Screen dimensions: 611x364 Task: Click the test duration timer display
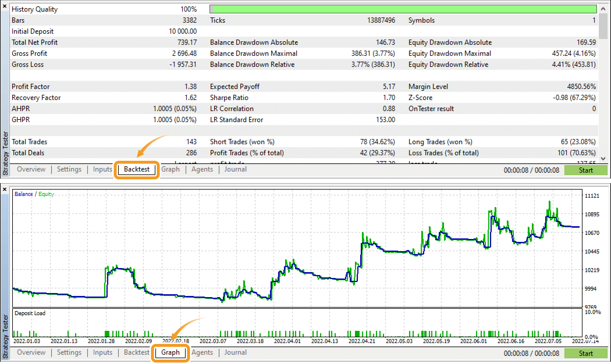coord(532,170)
